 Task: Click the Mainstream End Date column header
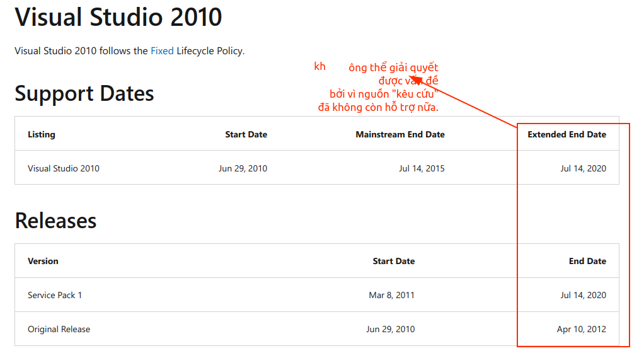(x=400, y=134)
